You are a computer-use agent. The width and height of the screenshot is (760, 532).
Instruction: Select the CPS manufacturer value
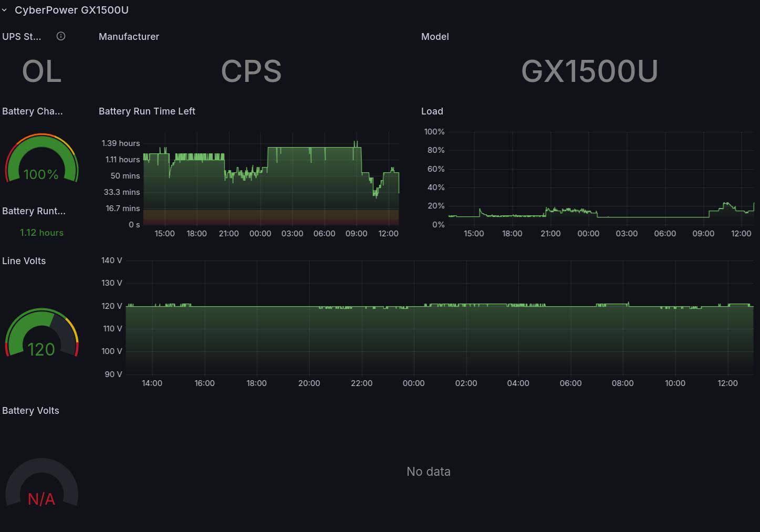[x=251, y=71]
